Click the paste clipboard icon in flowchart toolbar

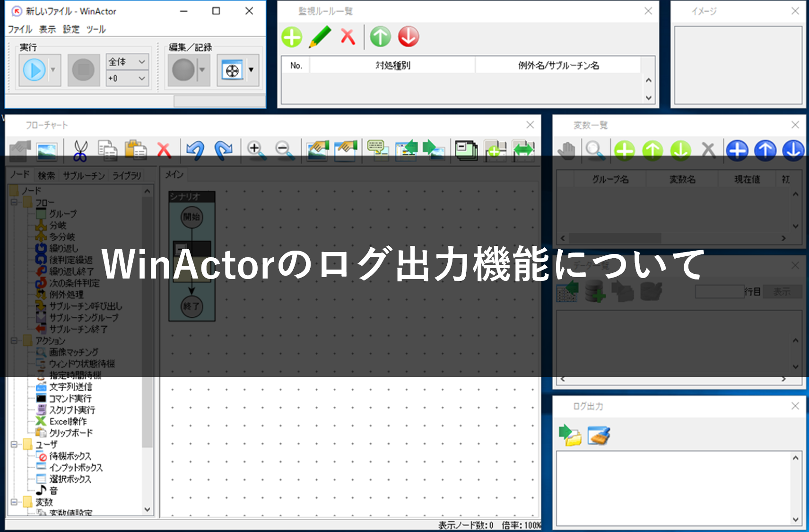point(136,150)
